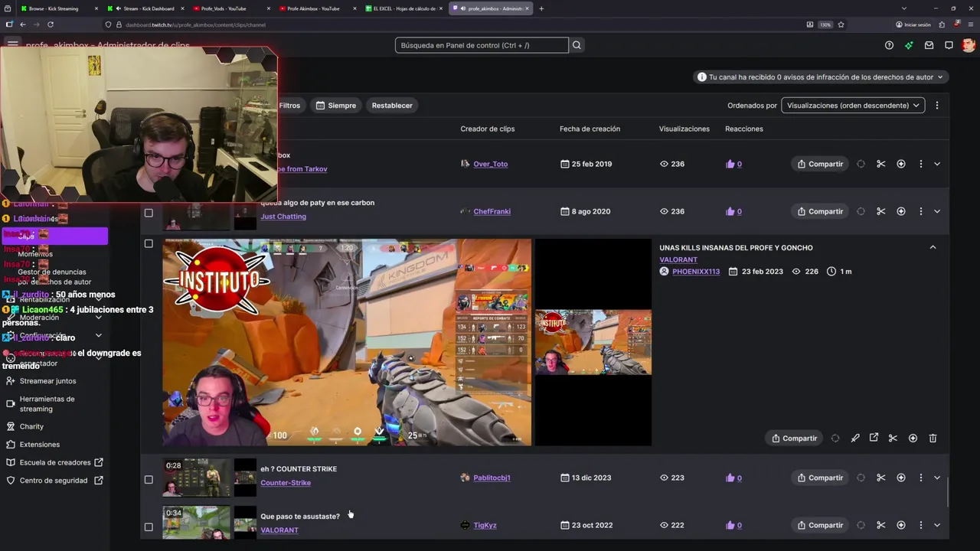Open a new browser tab with plus button
This screenshot has height=551, width=980.
[x=541, y=8]
